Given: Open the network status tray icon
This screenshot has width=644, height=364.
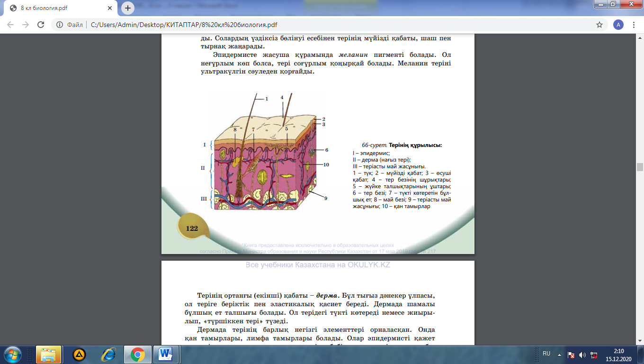Looking at the screenshot, I should tap(594, 355).
